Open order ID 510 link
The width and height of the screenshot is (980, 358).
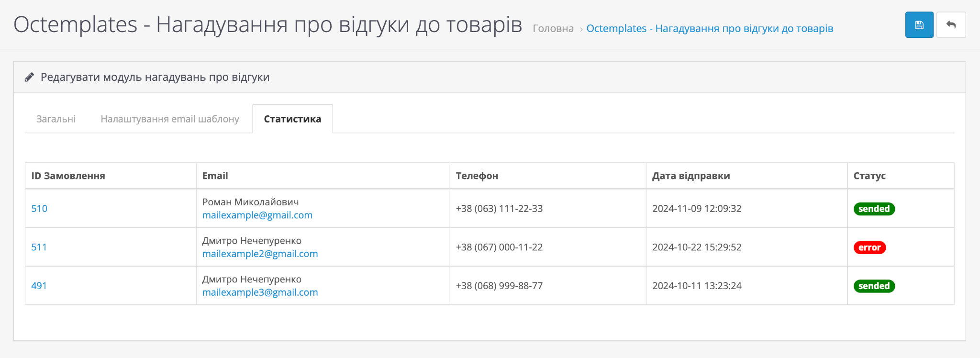click(x=39, y=209)
